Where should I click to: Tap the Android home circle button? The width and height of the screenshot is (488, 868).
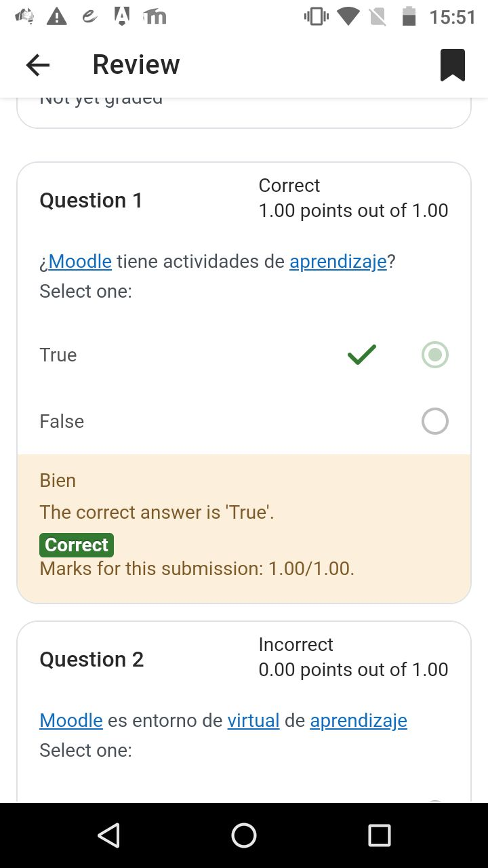(244, 835)
